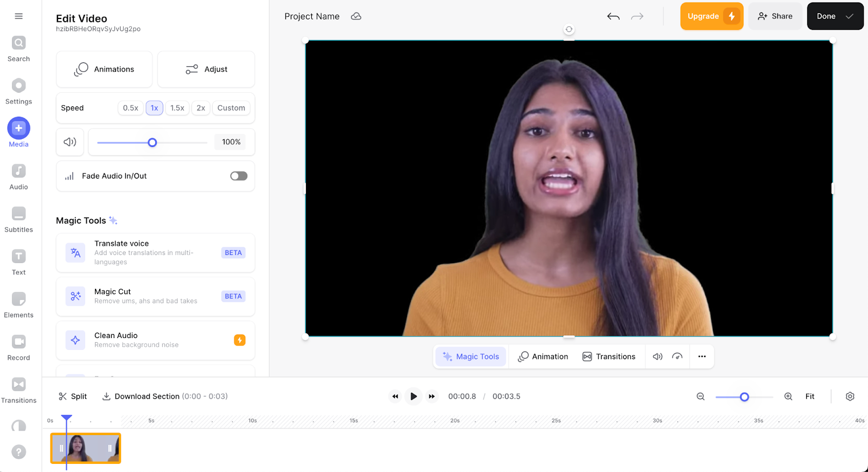
Task: Open the hamburger menu icon
Action: [x=18, y=16]
